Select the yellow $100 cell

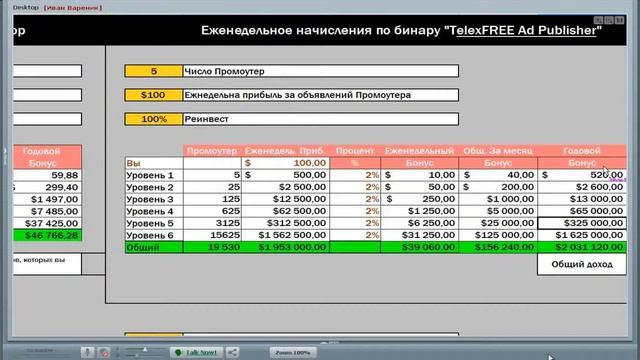(x=154, y=95)
